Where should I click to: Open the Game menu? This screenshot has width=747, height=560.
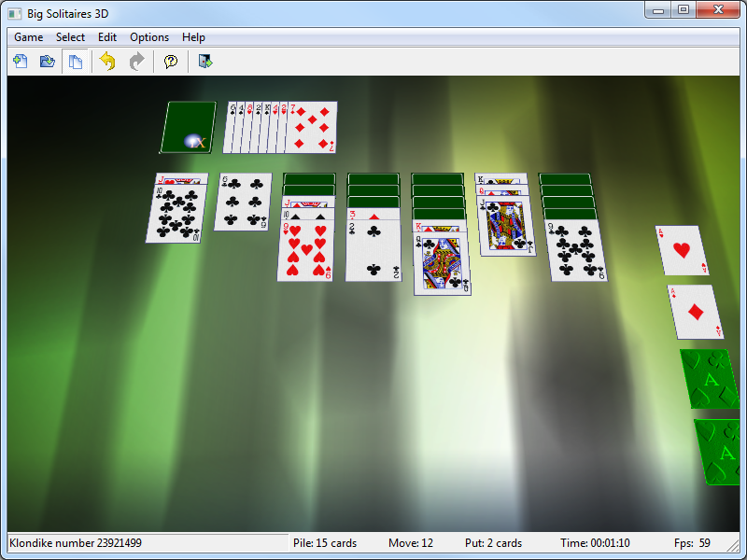pos(28,37)
